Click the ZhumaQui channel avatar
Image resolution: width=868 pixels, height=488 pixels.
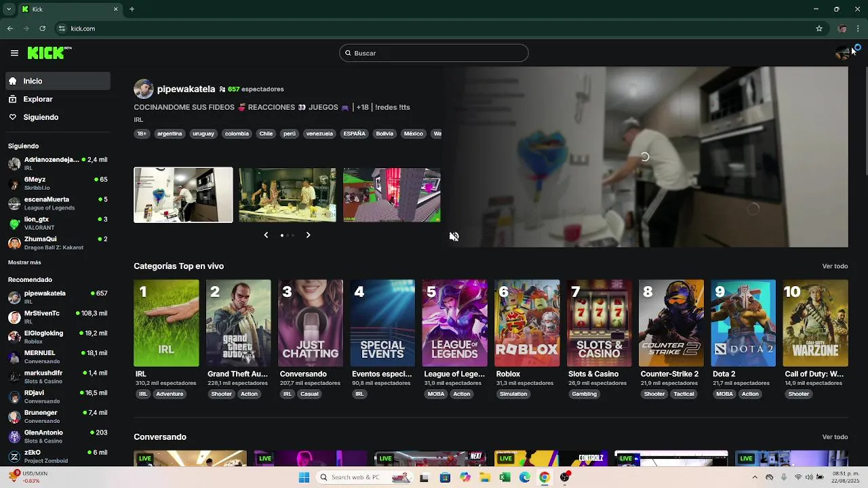tap(14, 243)
